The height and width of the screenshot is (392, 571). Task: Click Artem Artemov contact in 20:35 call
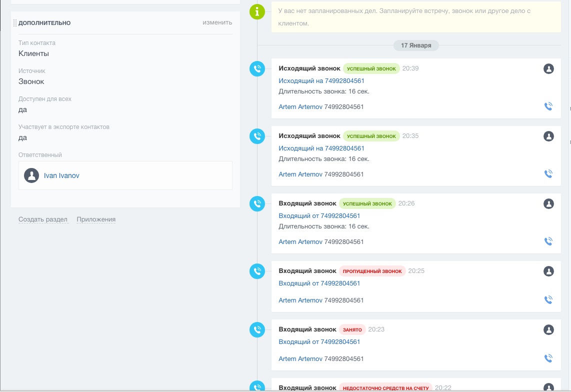[x=300, y=174]
